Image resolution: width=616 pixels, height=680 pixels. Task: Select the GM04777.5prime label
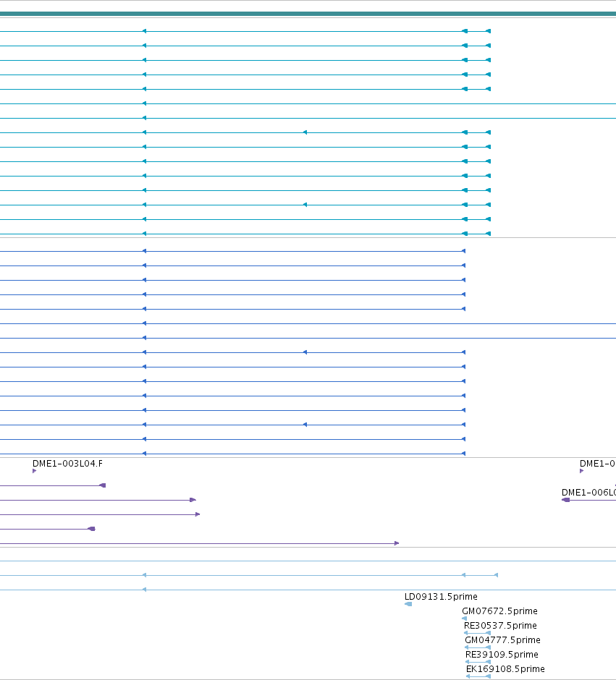502,640
